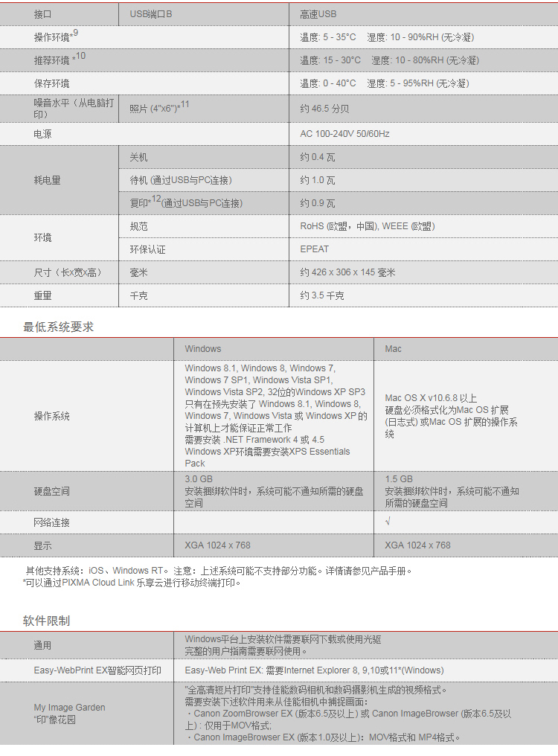Click the '耗电量' row label

(x=48, y=181)
